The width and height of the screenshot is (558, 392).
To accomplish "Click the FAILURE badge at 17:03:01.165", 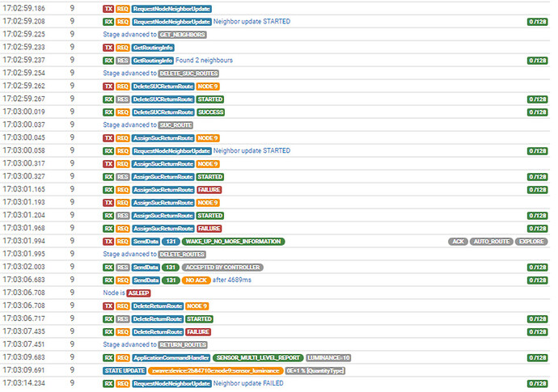I will (x=209, y=190).
